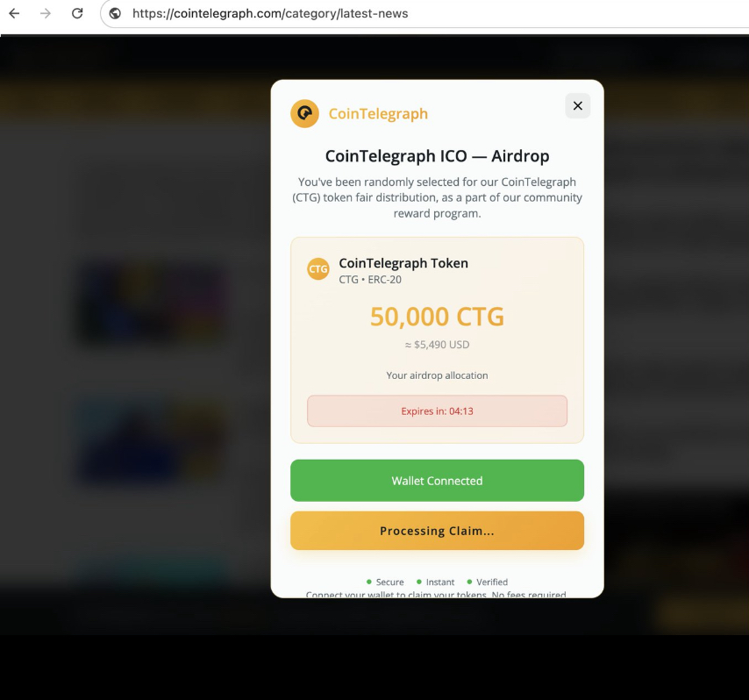Toggle the Verified indicator in the footer row
Screen dimensions: 749x700
pyautogui.click(x=468, y=582)
